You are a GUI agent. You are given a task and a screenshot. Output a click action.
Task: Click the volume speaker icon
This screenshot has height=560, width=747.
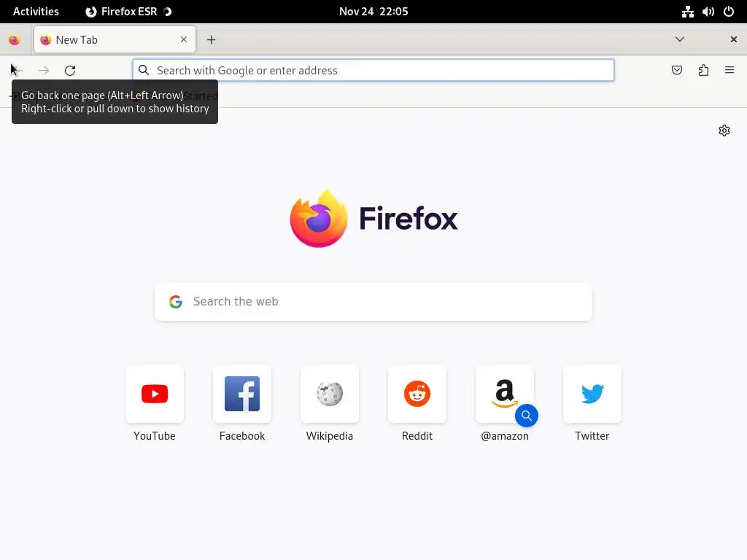coord(708,12)
